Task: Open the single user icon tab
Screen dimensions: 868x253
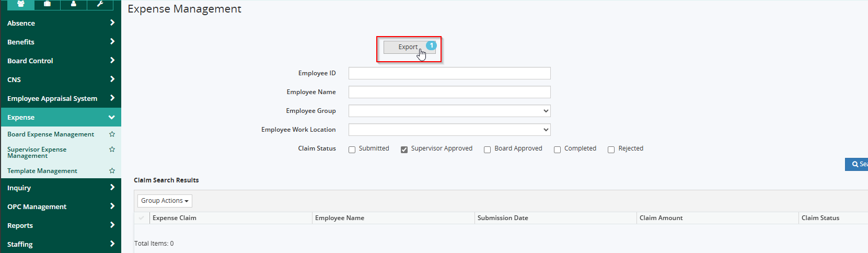Action: pos(74,4)
